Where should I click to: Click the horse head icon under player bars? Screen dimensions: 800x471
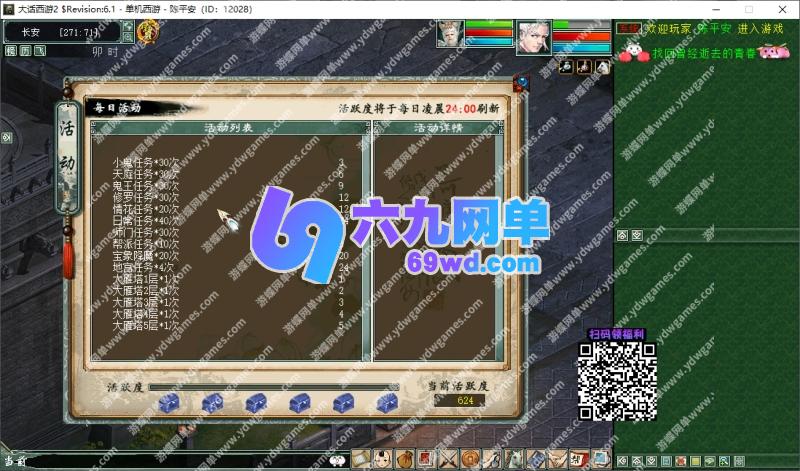(x=603, y=66)
